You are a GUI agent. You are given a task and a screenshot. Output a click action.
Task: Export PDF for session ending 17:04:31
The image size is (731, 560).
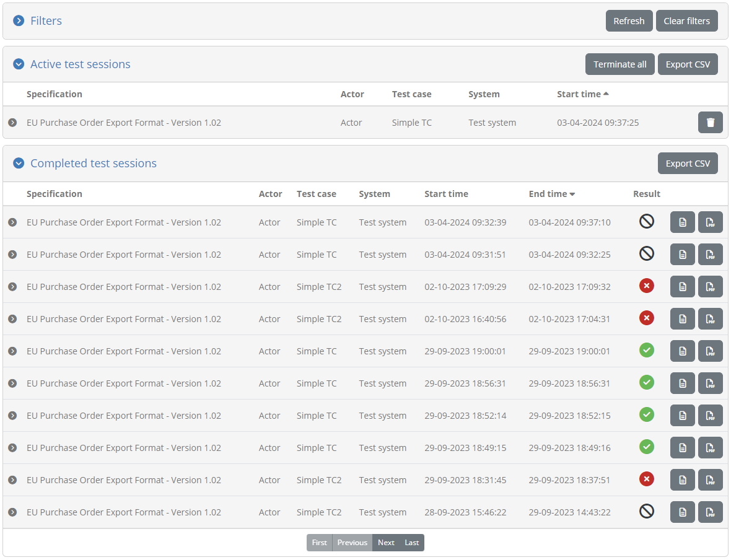[x=710, y=319]
